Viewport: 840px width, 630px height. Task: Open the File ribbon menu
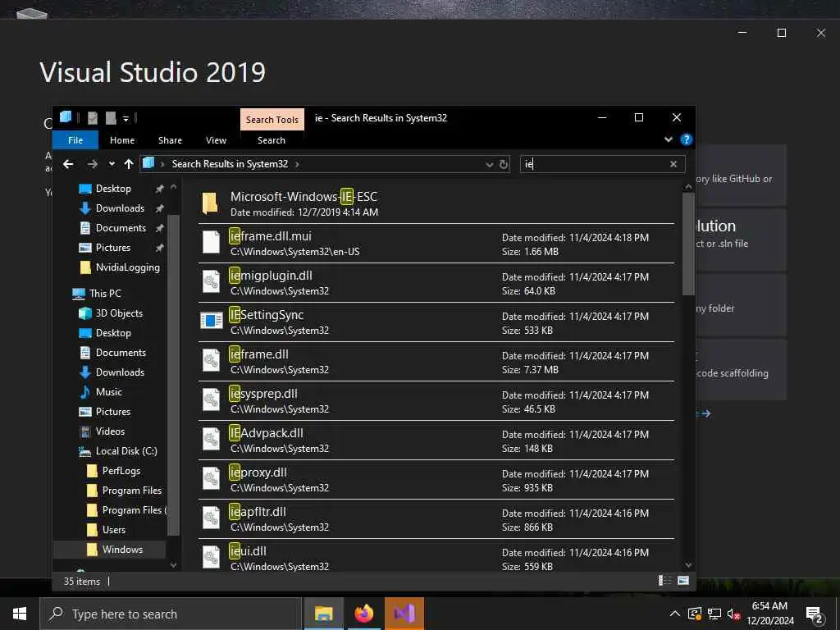75,140
